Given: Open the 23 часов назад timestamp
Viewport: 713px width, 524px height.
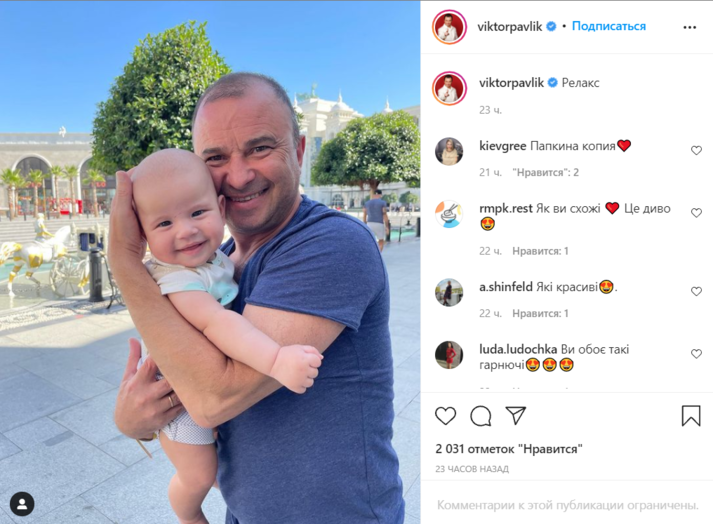Looking at the screenshot, I should tap(472, 469).
